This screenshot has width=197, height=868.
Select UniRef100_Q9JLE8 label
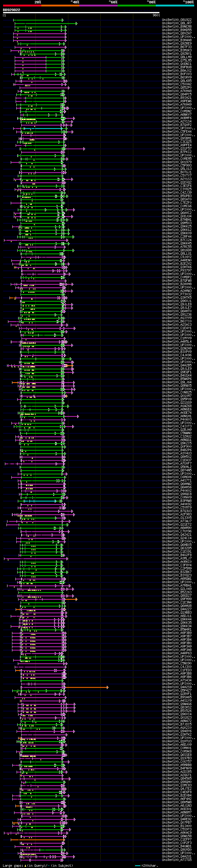click(x=177, y=304)
